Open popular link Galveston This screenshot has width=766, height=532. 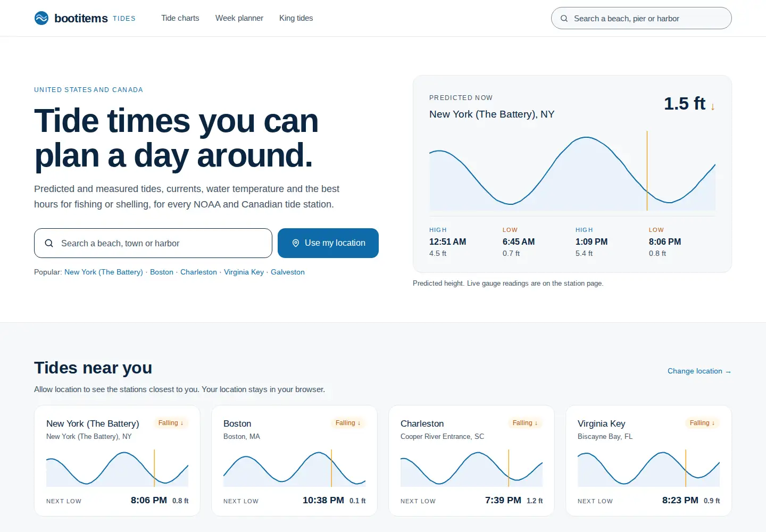288,272
